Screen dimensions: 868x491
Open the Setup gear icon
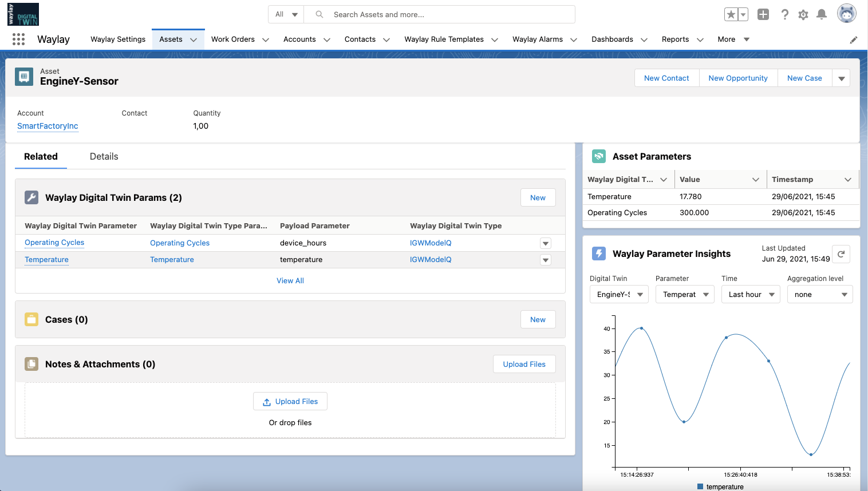[x=803, y=14]
